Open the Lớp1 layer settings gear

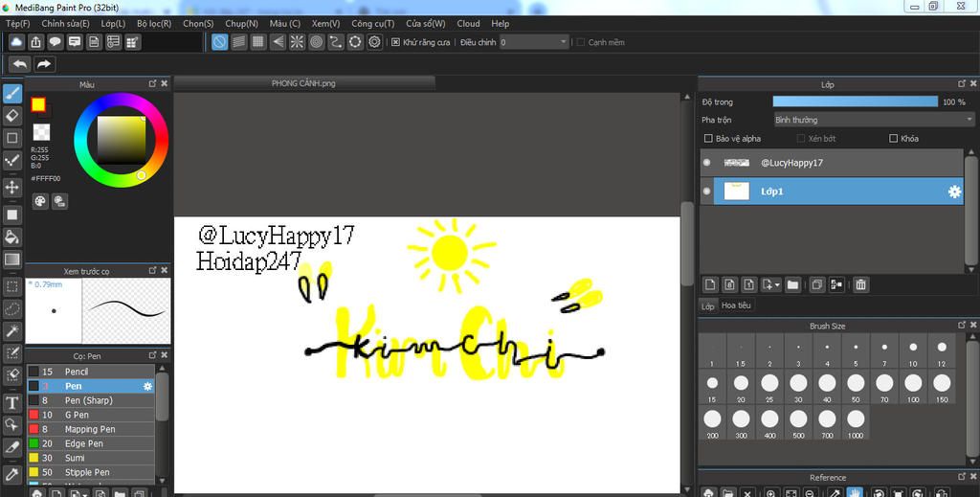(x=954, y=192)
